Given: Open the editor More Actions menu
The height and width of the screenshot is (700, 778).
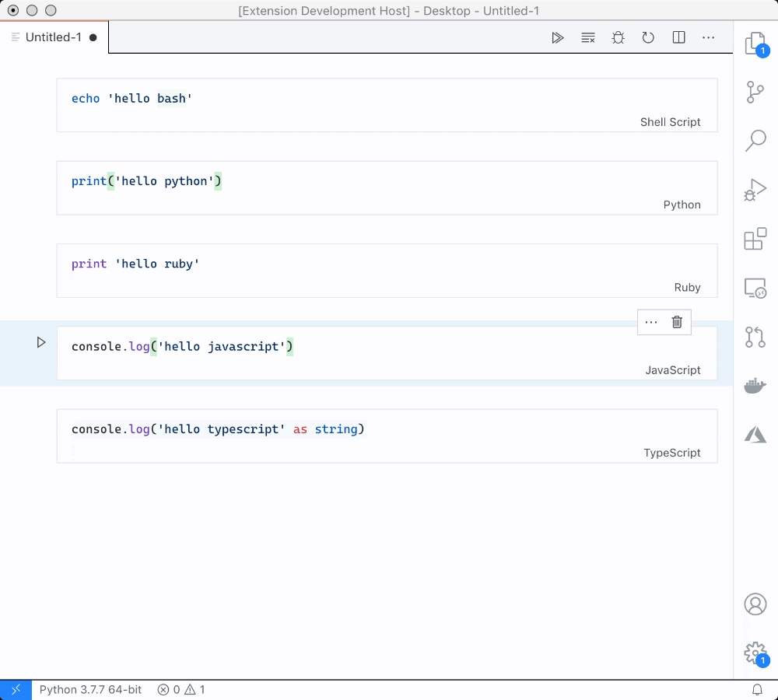Looking at the screenshot, I should click(x=708, y=37).
